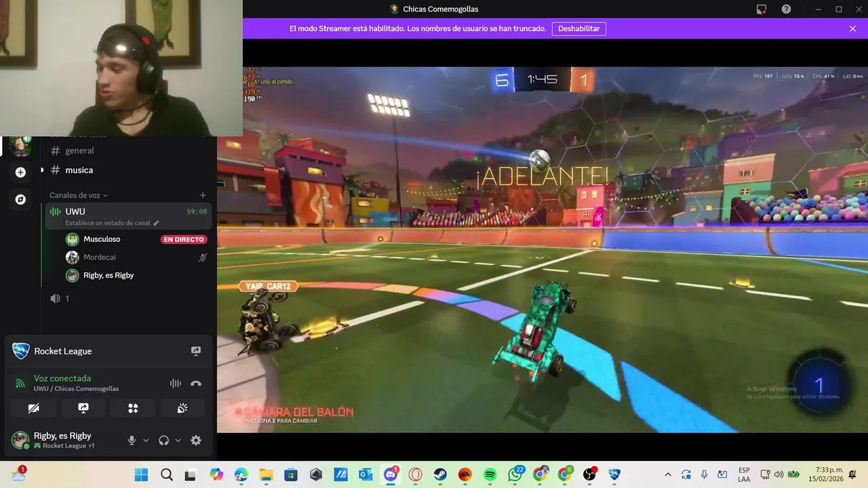Screen dimensions: 868x488
Task: Open ESP LAA keyboard language switcher
Action: pos(744,474)
